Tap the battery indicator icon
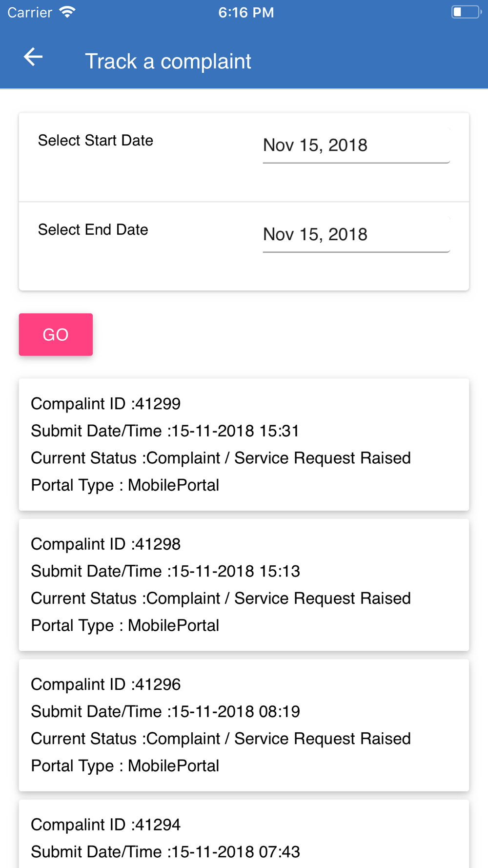Screen dimensions: 488x868 pyautogui.click(x=466, y=12)
